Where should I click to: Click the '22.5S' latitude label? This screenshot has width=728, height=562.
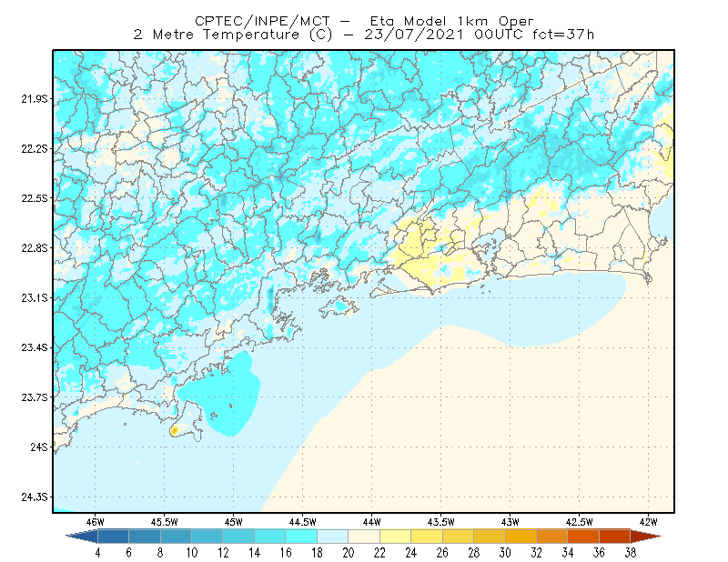pyautogui.click(x=34, y=198)
